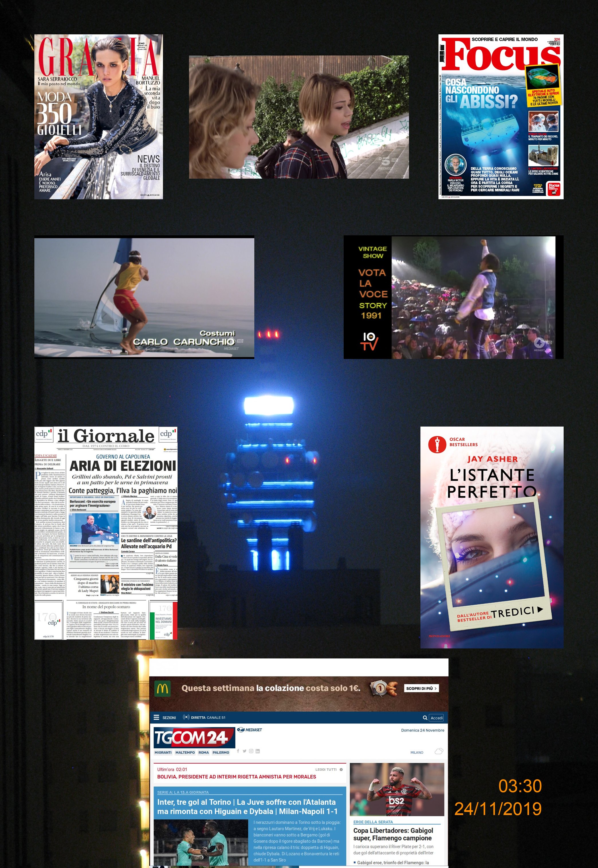Select the PALERMO topic tag

pyautogui.click(x=221, y=752)
